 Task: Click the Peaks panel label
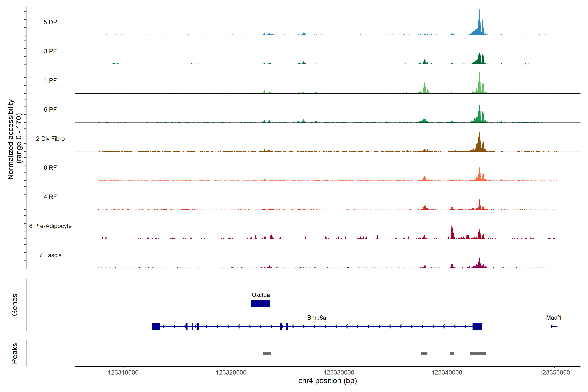click(x=15, y=353)
